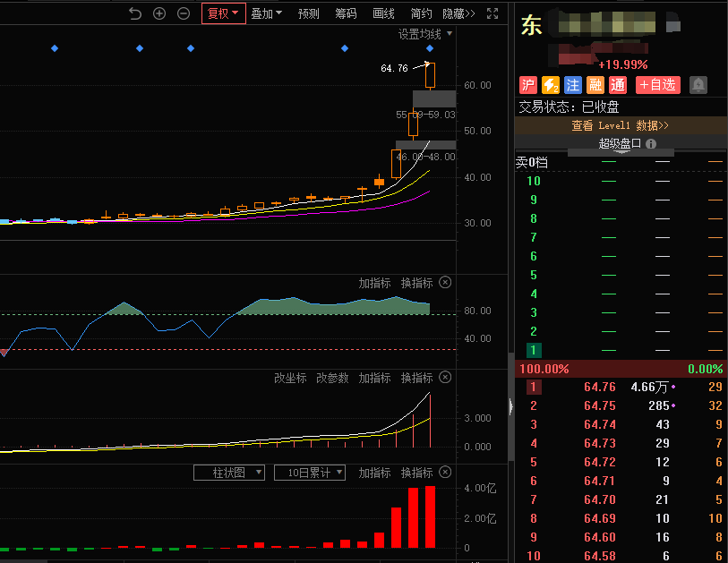Close the top indicator panel with X icon
Viewport: 728px width, 563px height.
(x=446, y=283)
